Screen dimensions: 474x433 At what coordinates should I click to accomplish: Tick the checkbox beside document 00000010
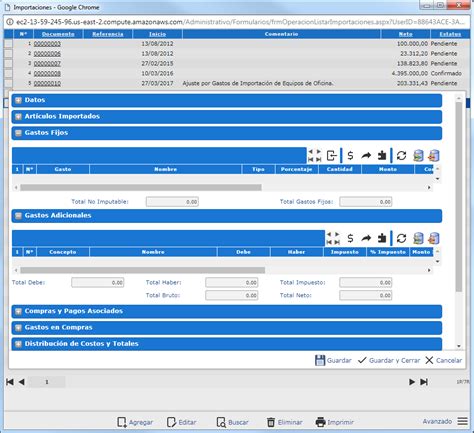8,83
